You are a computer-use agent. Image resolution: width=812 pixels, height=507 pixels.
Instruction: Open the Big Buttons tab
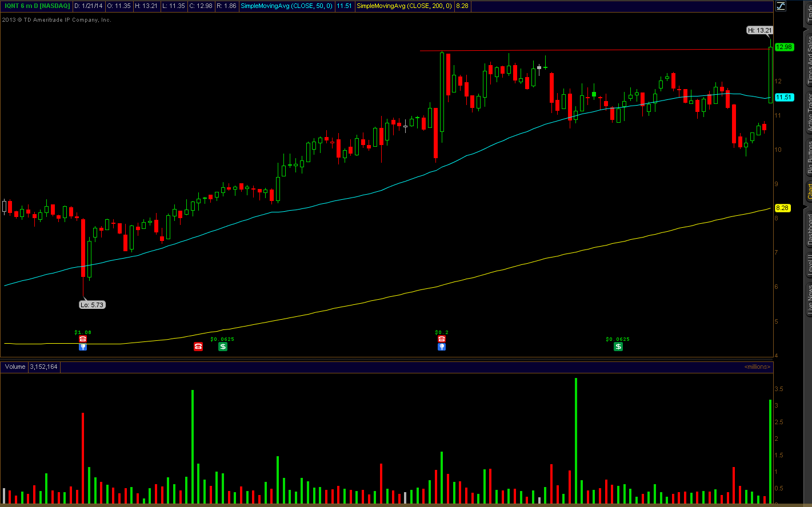(808, 158)
